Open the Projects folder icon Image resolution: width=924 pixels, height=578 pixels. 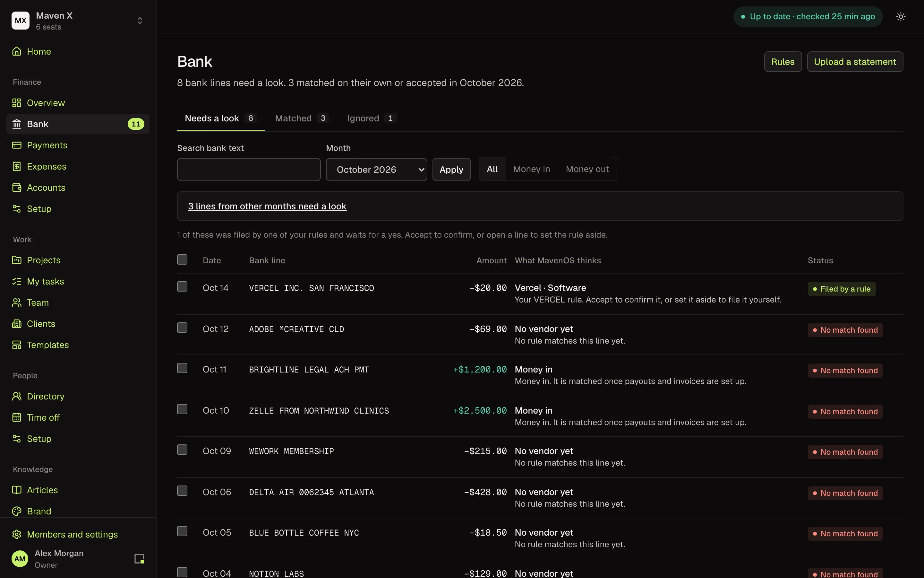[x=16, y=260]
